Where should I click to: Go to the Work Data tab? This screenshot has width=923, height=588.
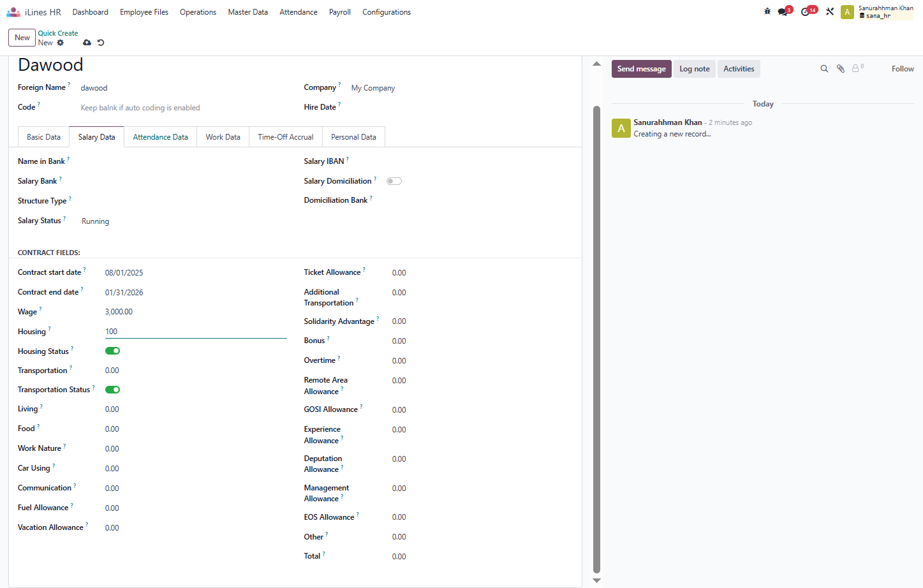click(223, 137)
